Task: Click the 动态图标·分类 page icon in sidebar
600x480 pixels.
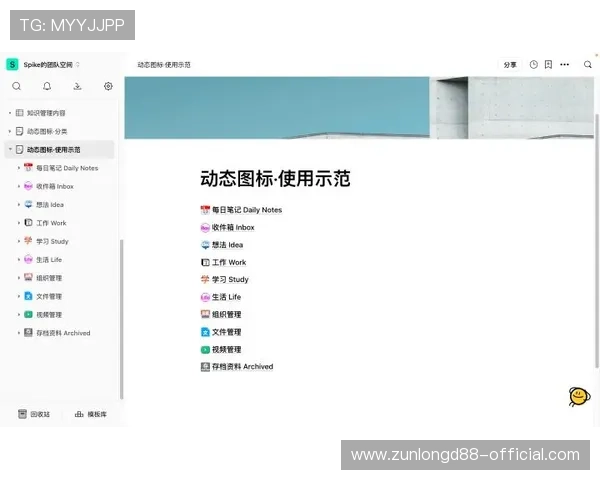Action: [20, 131]
